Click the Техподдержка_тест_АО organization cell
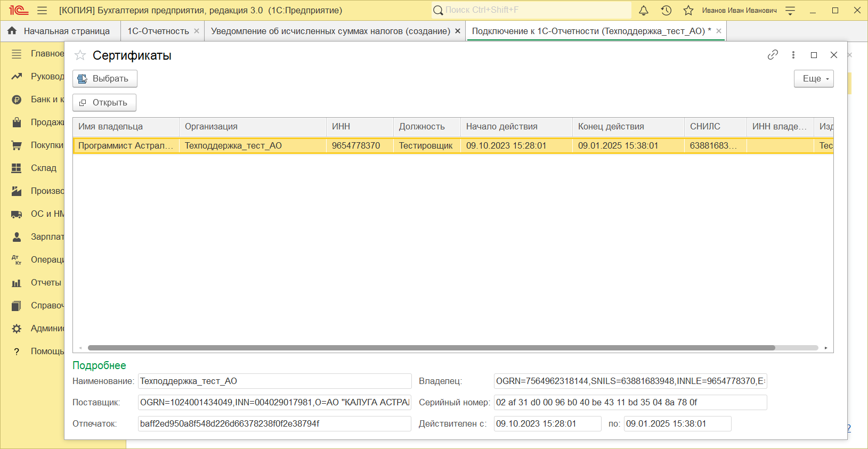Viewport: 868px width, 449px height. point(253,145)
